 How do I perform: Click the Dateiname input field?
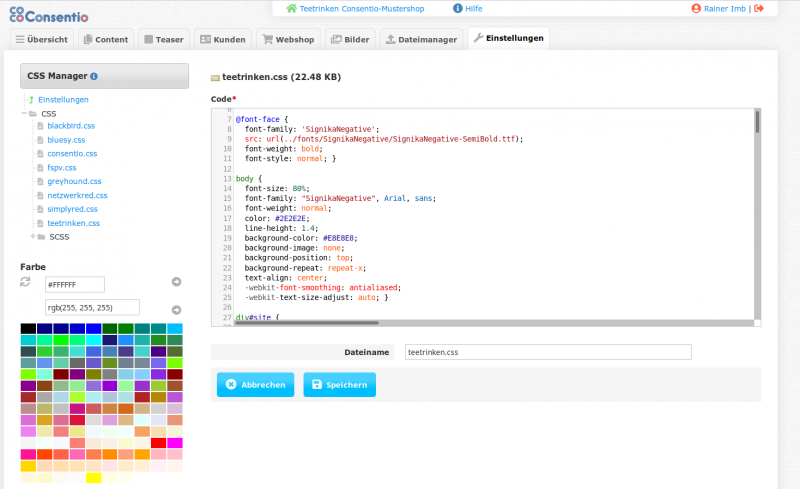click(x=547, y=352)
